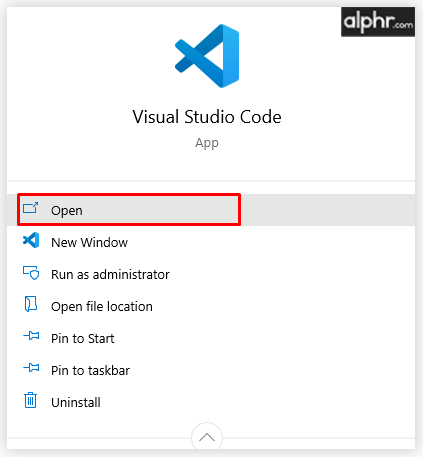Collapse the actions list with the up chevron
Viewport: 423px width, 457px height.
point(207,437)
